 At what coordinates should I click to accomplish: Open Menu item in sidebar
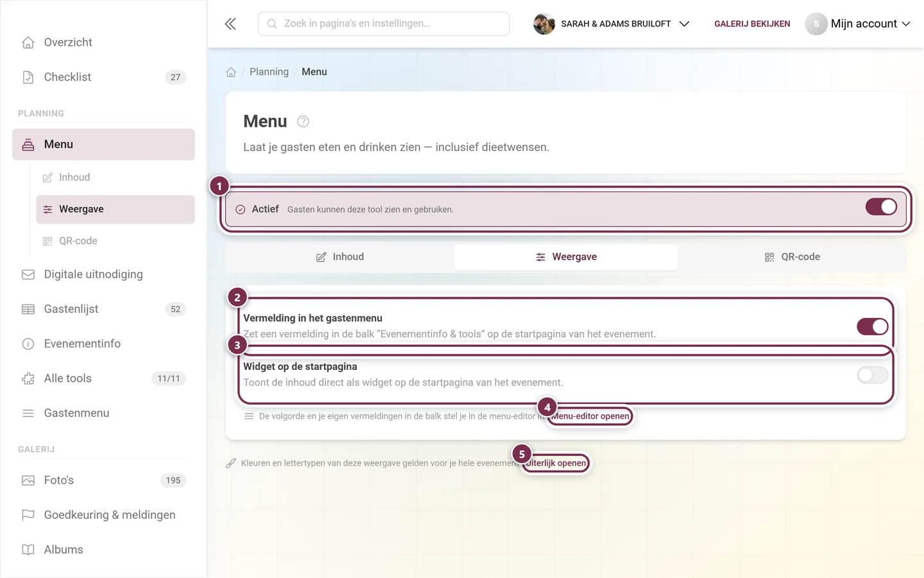pos(103,144)
